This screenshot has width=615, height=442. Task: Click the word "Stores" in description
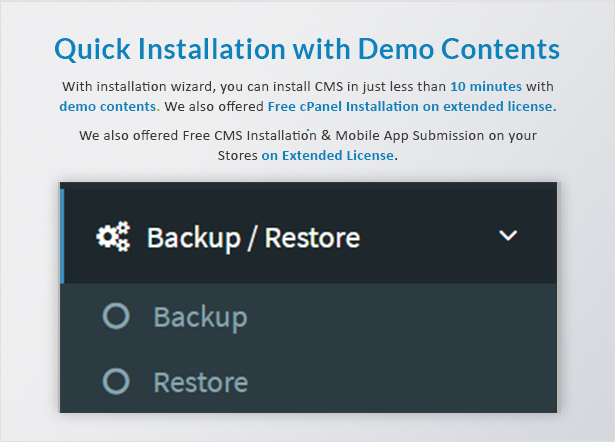238,156
